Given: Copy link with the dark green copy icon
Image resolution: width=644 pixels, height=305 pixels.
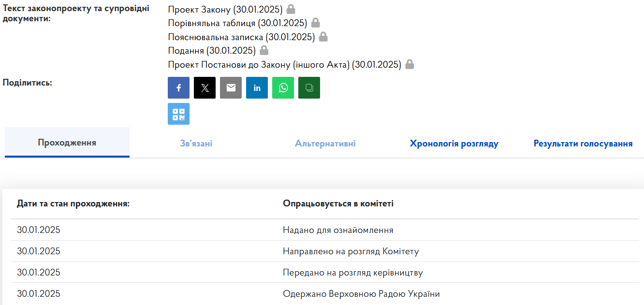Looking at the screenshot, I should [x=309, y=88].
